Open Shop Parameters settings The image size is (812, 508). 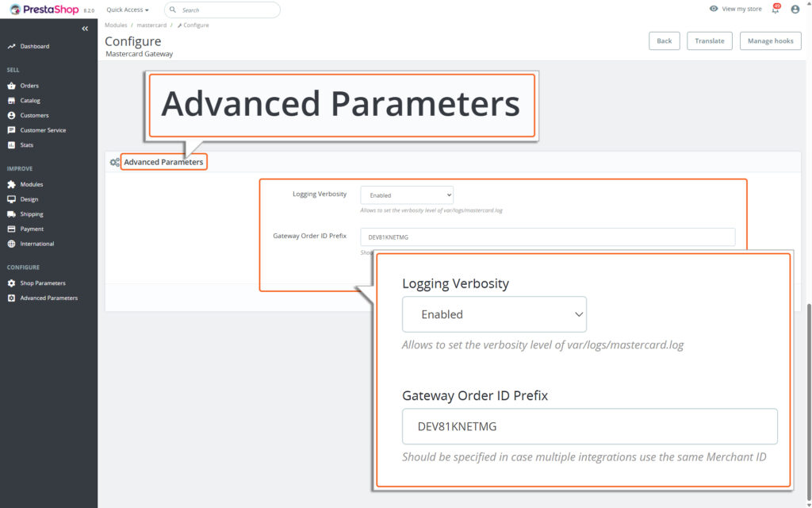tap(41, 283)
